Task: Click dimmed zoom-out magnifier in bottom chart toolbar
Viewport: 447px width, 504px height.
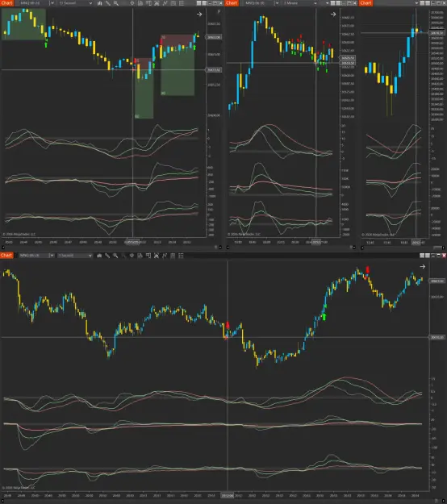Action: coord(123,256)
